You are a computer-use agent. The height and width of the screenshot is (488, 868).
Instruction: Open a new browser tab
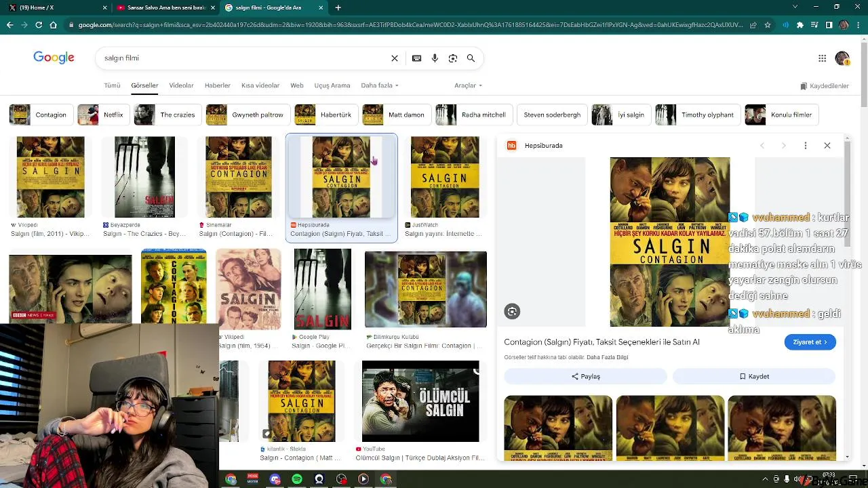[338, 7]
